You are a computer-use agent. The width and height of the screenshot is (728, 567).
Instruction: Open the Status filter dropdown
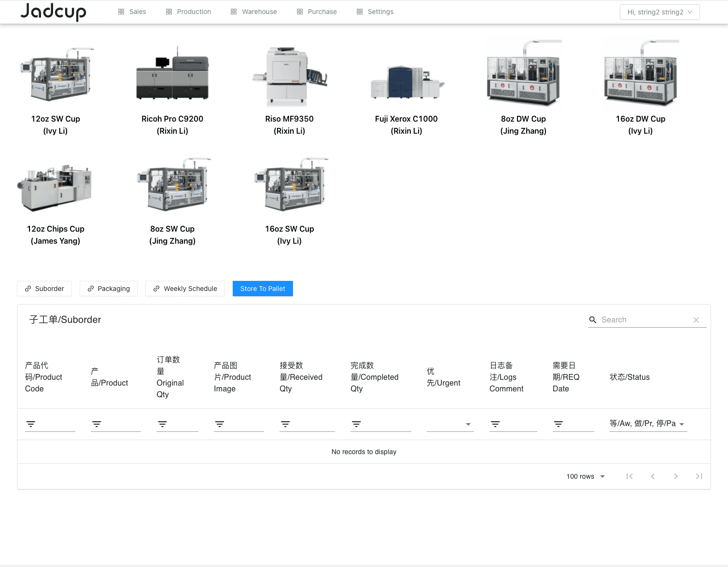tap(648, 424)
